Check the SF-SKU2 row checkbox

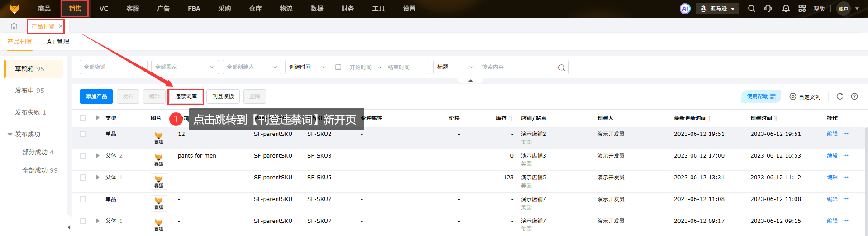coord(83,134)
